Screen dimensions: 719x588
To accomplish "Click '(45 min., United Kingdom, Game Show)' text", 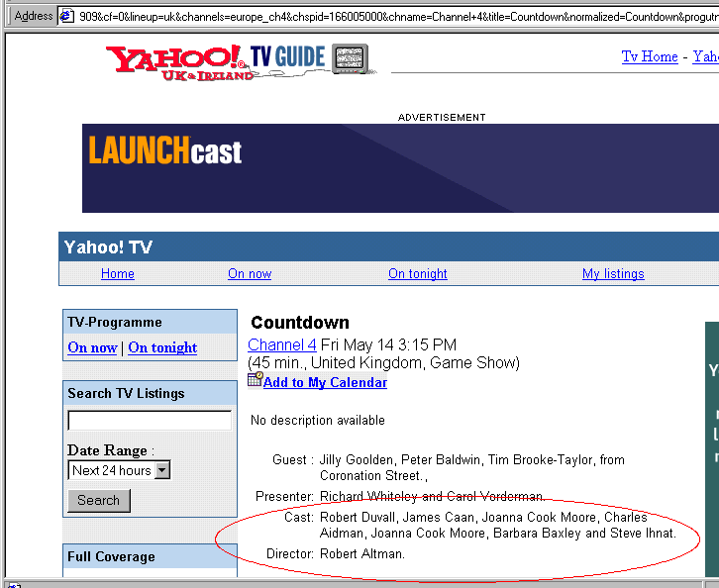I will coord(384,363).
